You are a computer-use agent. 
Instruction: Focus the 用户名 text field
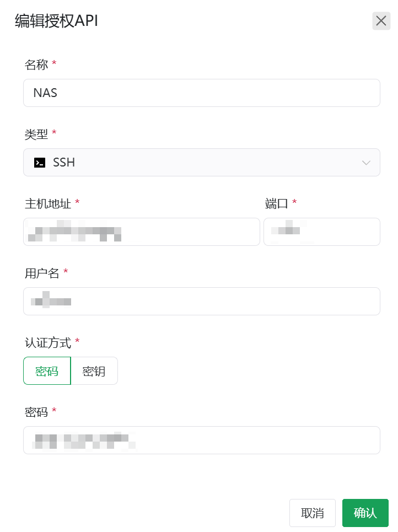pyautogui.click(x=201, y=301)
